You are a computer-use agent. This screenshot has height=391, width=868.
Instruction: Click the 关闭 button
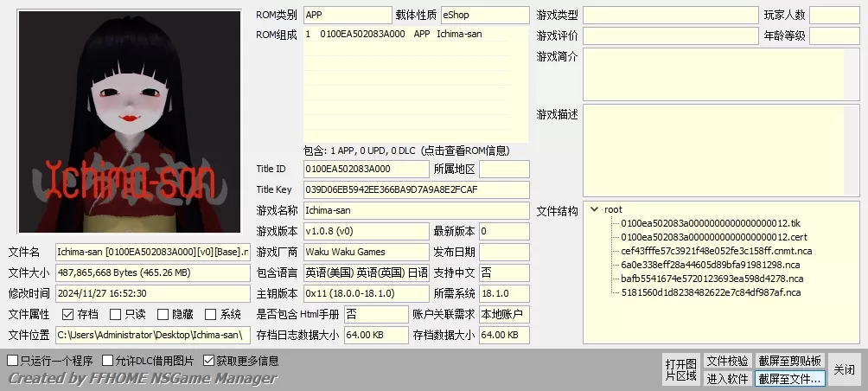tap(844, 369)
